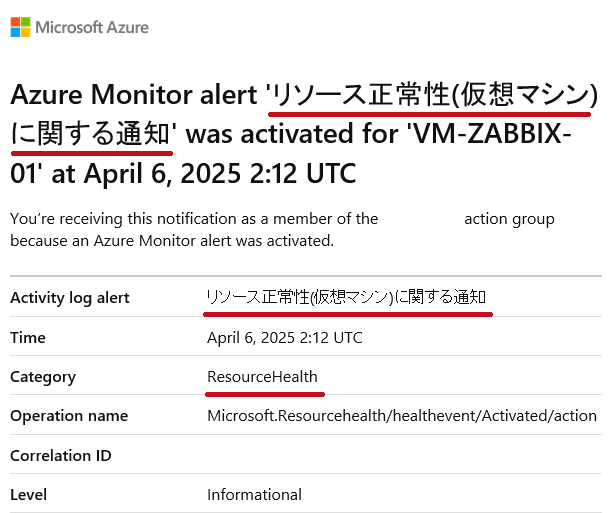609x513 pixels.
Task: Click the 'Informational' level value
Action: [x=254, y=495]
